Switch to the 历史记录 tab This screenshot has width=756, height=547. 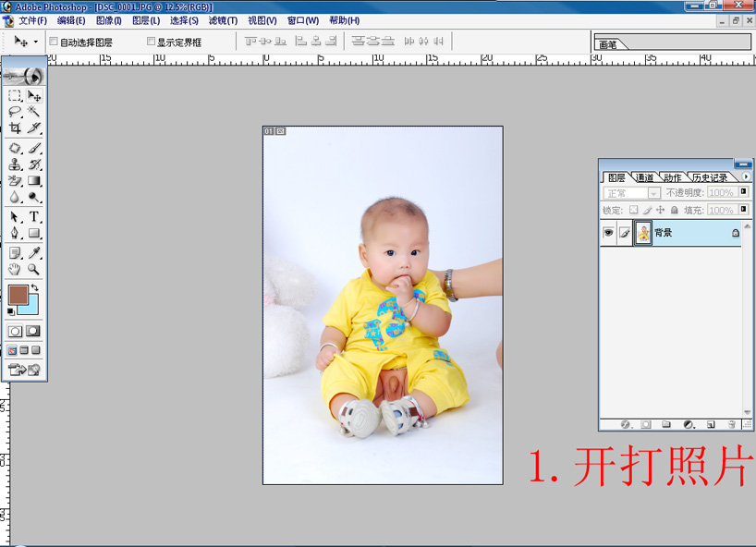(x=710, y=177)
